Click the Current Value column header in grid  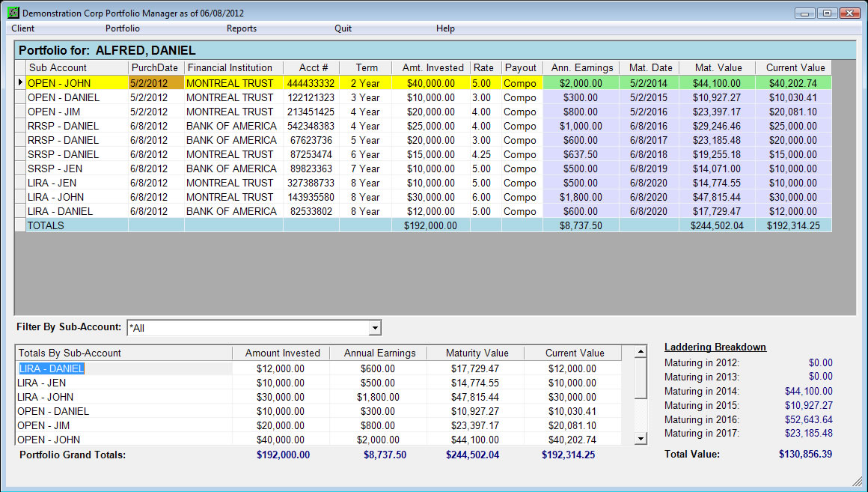click(793, 67)
